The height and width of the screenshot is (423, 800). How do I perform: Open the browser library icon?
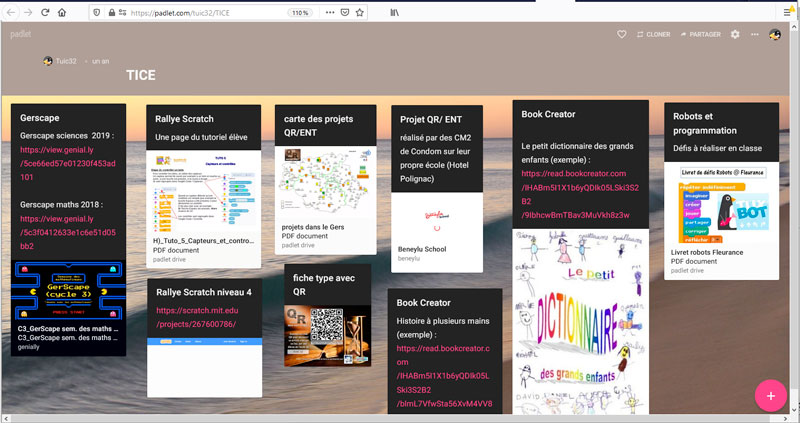coord(394,12)
